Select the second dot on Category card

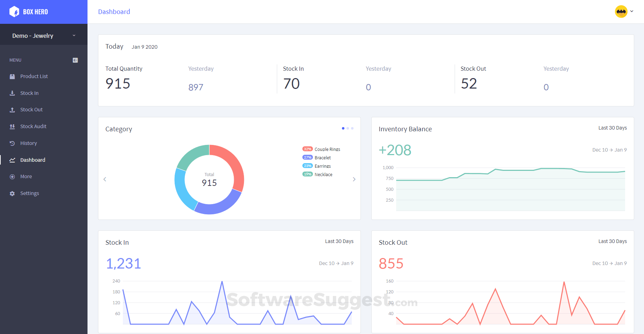(348, 128)
